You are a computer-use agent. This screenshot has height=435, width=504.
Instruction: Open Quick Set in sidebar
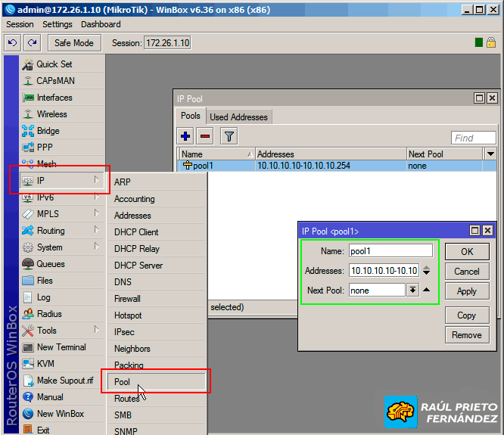54,64
